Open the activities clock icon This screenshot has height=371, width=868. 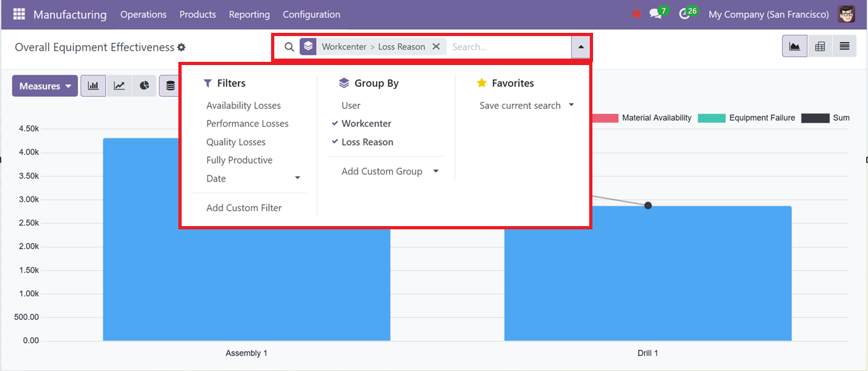[x=684, y=14]
